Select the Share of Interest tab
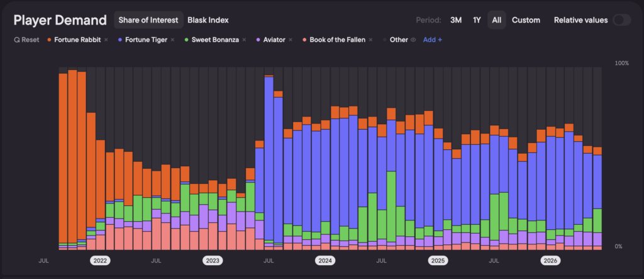Screen dimensions: 644x279 [148, 20]
